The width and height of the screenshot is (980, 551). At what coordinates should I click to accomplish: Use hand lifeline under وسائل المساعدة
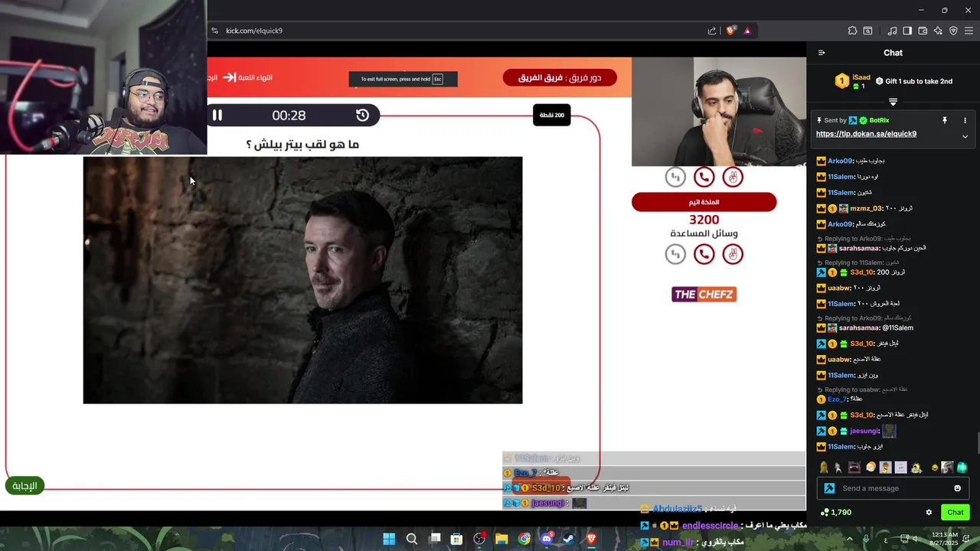click(733, 254)
